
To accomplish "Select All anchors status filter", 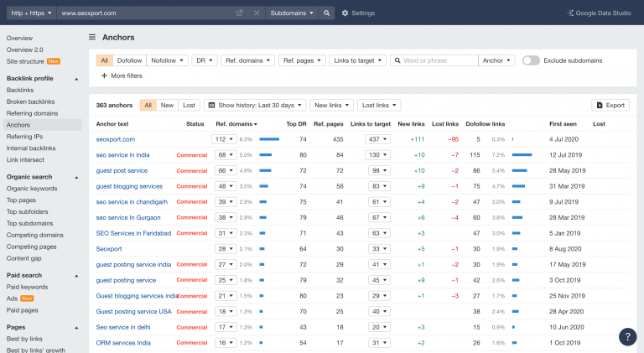I will coord(148,105).
